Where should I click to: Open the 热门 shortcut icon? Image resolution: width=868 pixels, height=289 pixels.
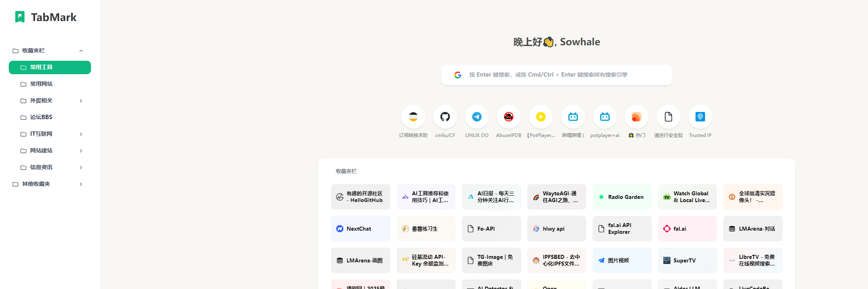click(637, 117)
